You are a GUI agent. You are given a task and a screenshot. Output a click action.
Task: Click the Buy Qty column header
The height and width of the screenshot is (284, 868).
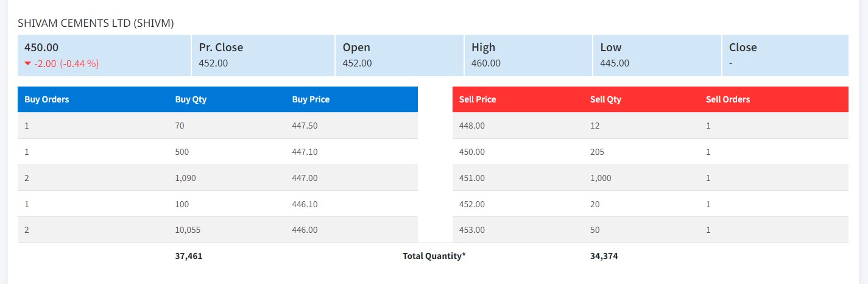191,99
